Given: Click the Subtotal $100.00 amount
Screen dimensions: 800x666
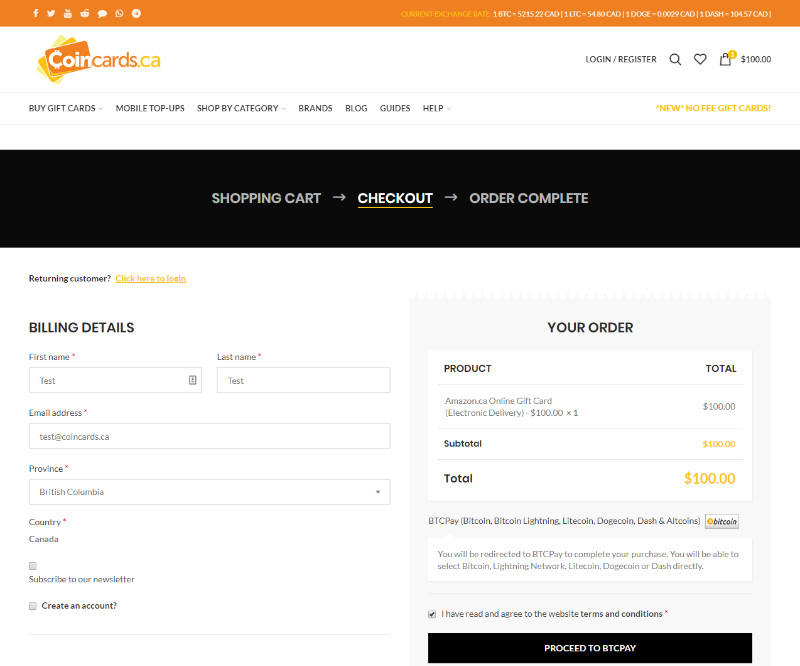Looking at the screenshot, I should (719, 444).
